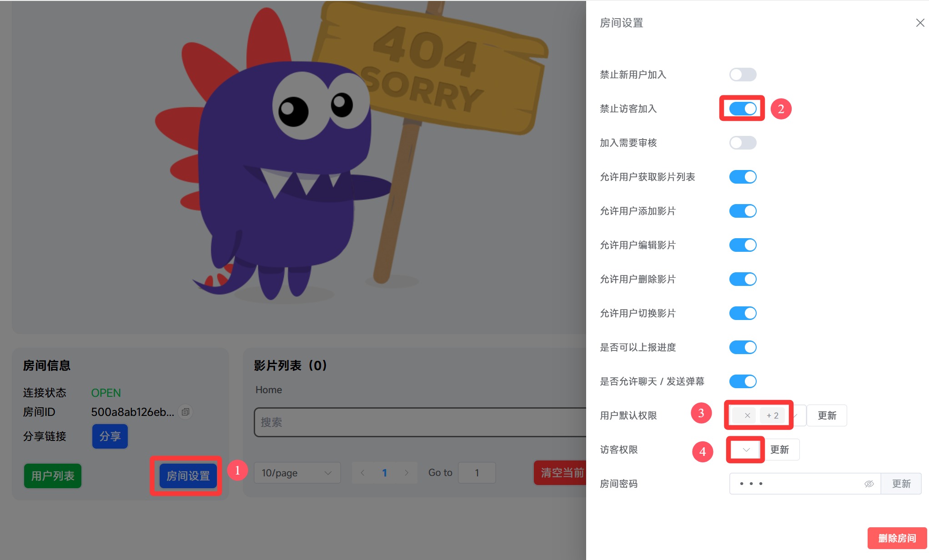This screenshot has width=929, height=560.
Task: Close the room settings panel
Action: pyautogui.click(x=920, y=23)
